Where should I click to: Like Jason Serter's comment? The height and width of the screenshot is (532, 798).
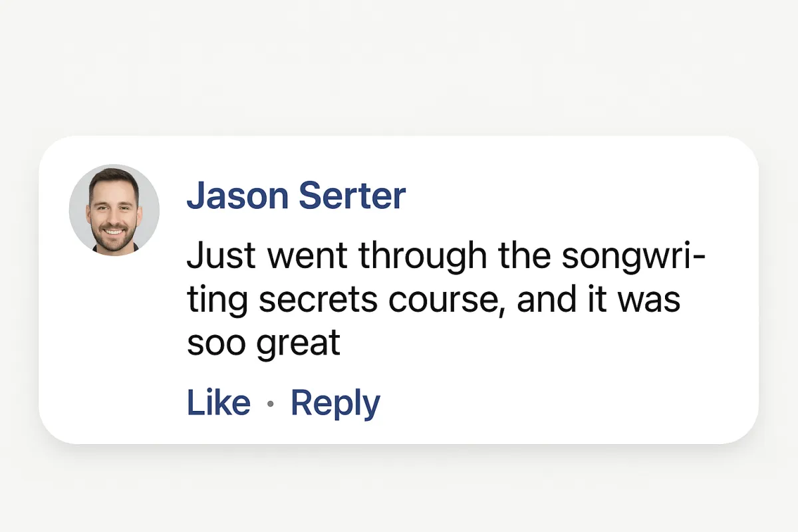click(218, 403)
